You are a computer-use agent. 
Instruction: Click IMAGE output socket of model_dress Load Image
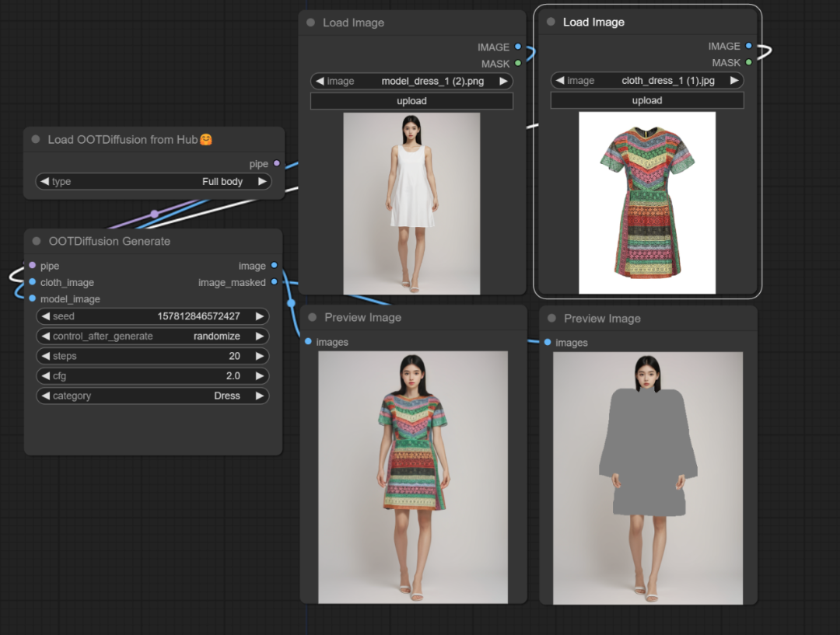click(x=518, y=47)
